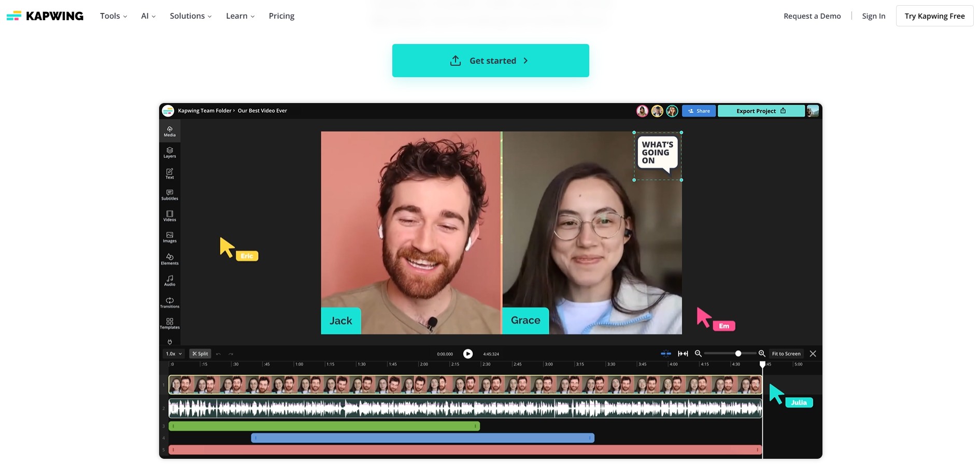Click the first collaborator avatar
Image resolution: width=980 pixels, height=465 pixels.
tap(642, 111)
